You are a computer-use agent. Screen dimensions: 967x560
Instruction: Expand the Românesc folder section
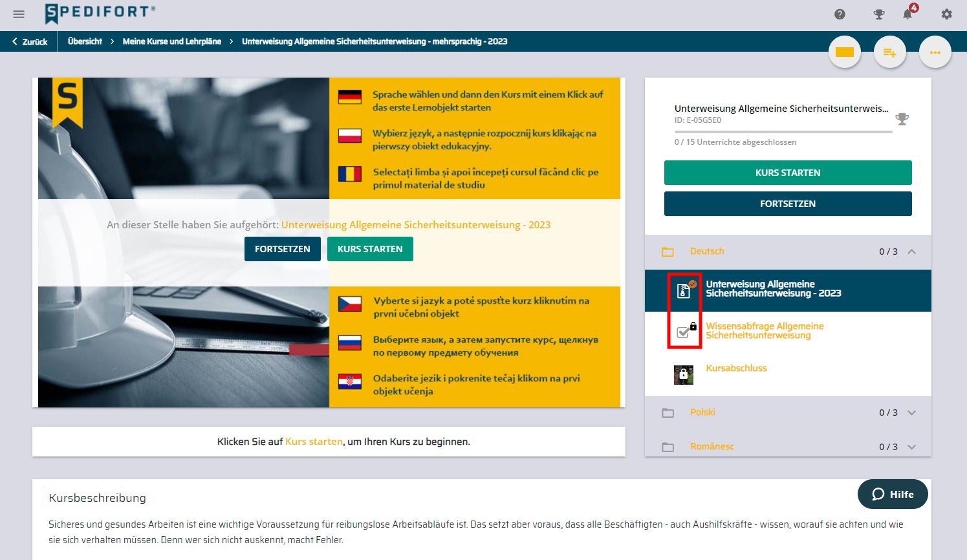click(x=911, y=447)
